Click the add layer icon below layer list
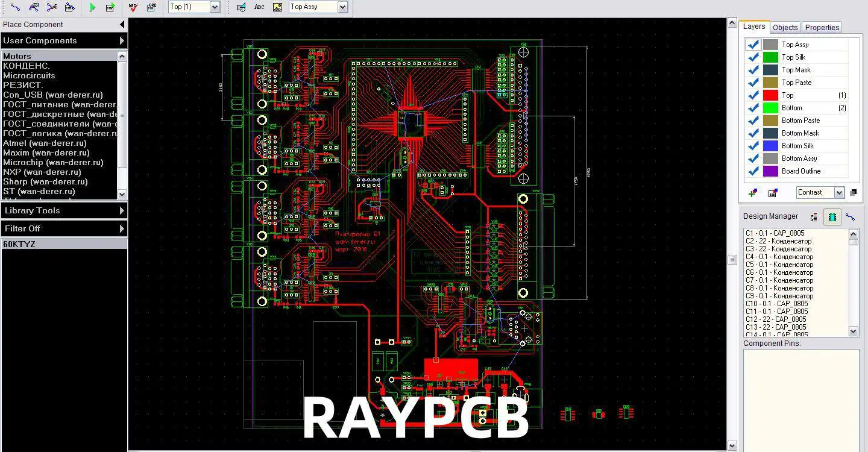868x452 pixels. coord(753,193)
